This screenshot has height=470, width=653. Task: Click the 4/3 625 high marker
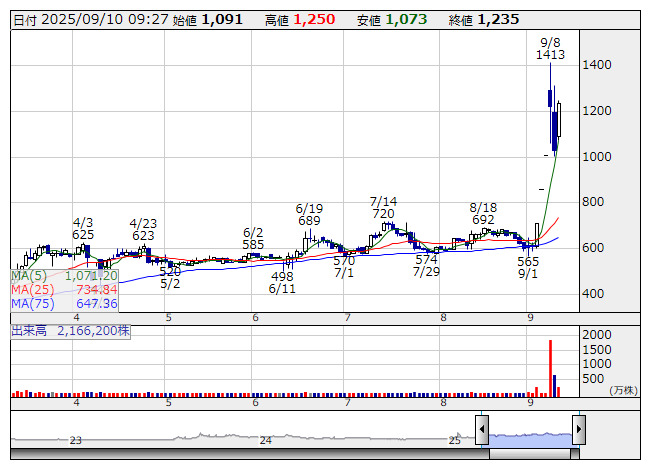point(83,228)
